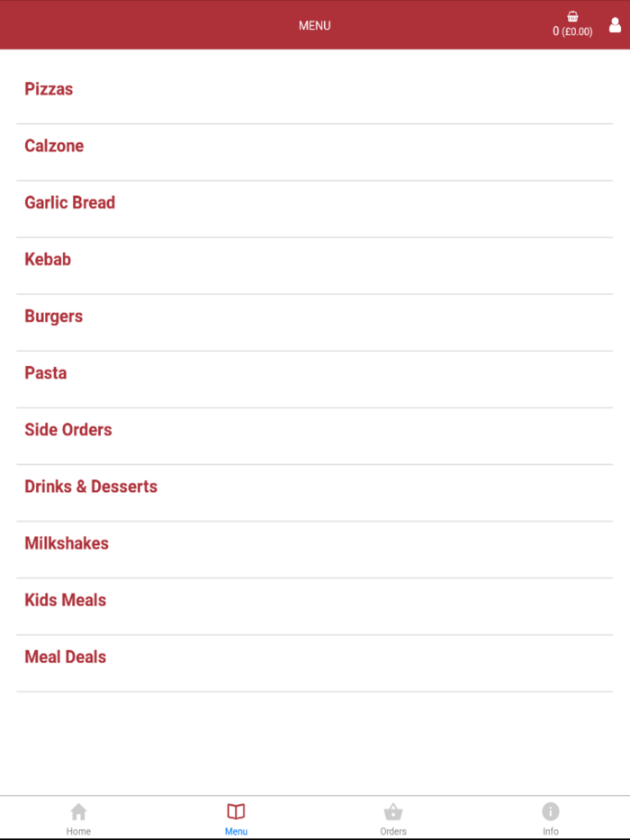Open the Orders basket icon
Image resolution: width=630 pixels, height=840 pixels.
pyautogui.click(x=393, y=811)
